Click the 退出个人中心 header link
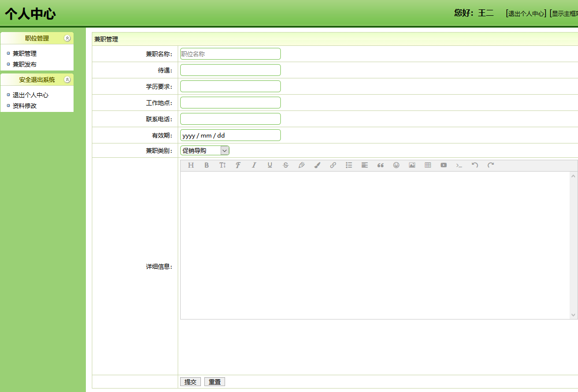 click(526, 14)
